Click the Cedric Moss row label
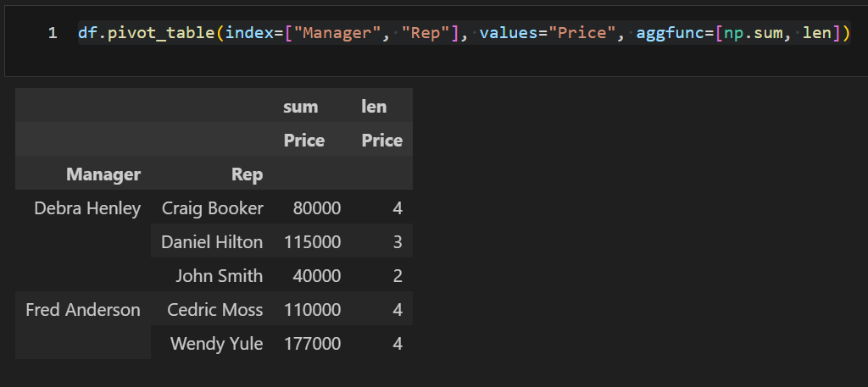The width and height of the screenshot is (868, 387). click(x=214, y=310)
